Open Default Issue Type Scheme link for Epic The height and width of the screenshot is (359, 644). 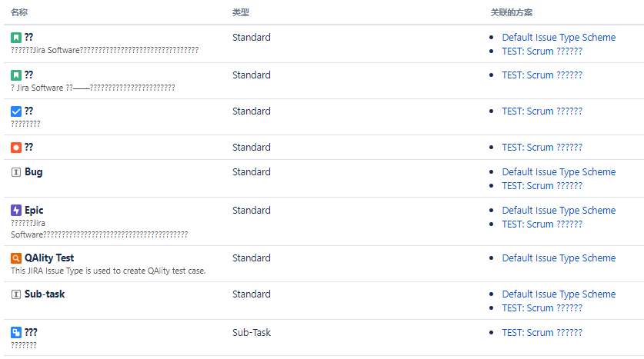tap(559, 211)
